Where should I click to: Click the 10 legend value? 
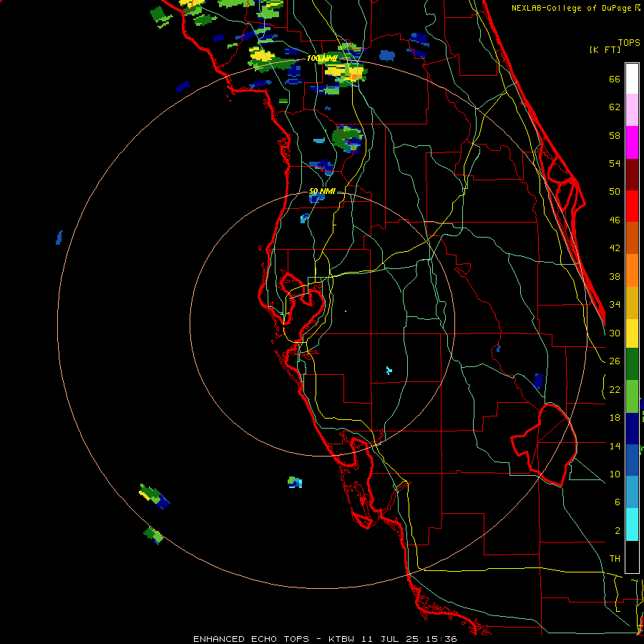pyautogui.click(x=615, y=474)
